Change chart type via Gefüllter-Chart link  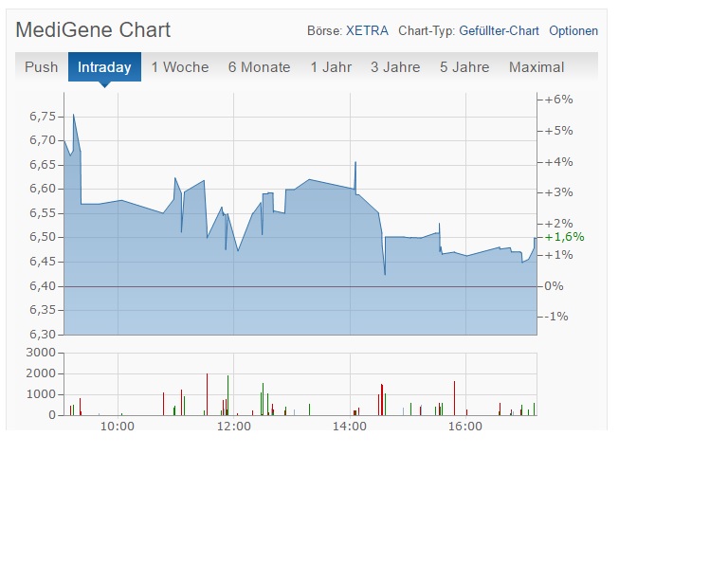click(x=500, y=30)
